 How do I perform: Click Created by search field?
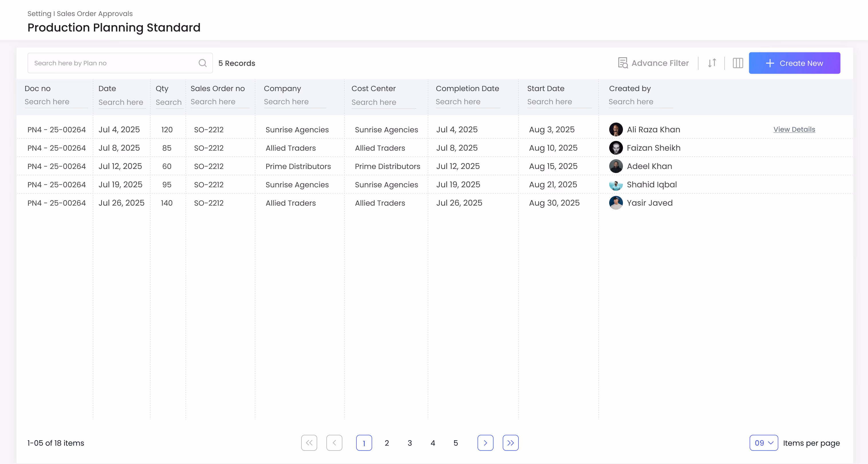pyautogui.click(x=641, y=102)
